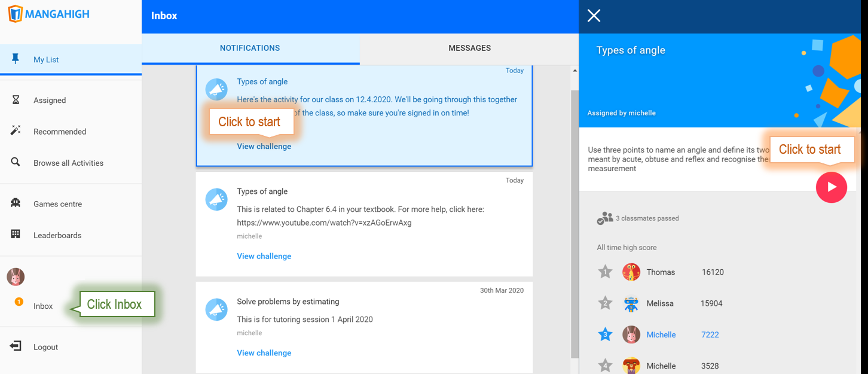Click rank 1 star beside Thomas
Viewport: 868px width, 374px height.
(x=605, y=272)
